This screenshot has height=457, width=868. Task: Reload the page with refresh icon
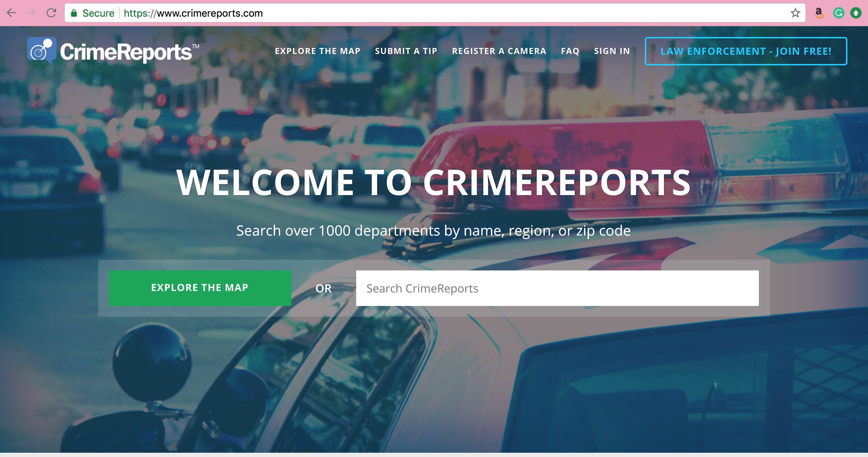pyautogui.click(x=52, y=13)
